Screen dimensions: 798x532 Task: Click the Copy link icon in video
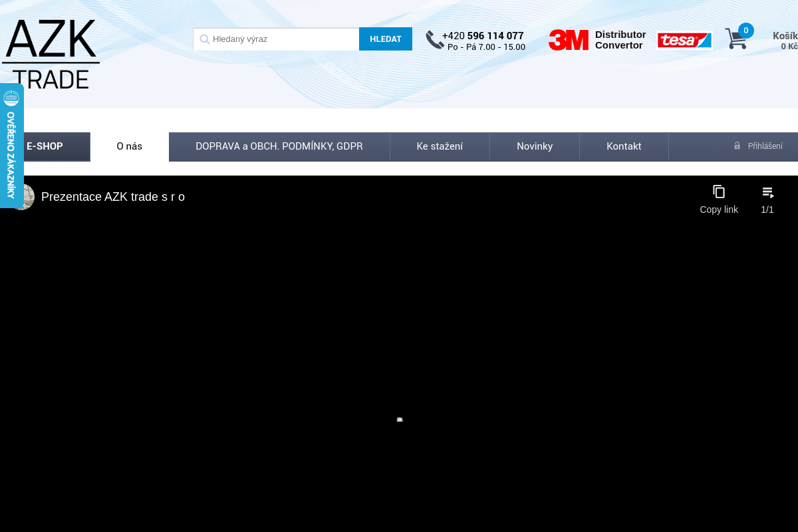718,192
